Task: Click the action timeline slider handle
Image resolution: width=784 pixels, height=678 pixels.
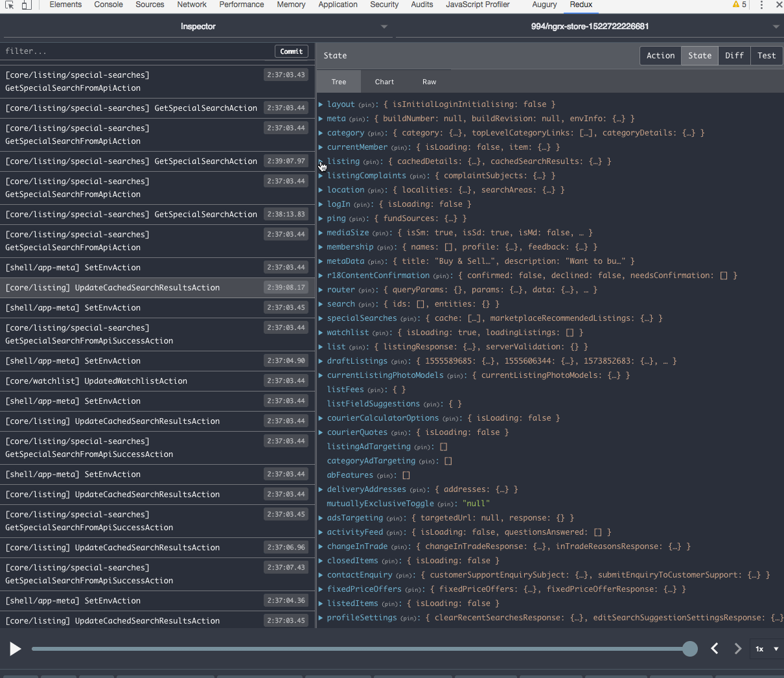Action: pos(690,648)
